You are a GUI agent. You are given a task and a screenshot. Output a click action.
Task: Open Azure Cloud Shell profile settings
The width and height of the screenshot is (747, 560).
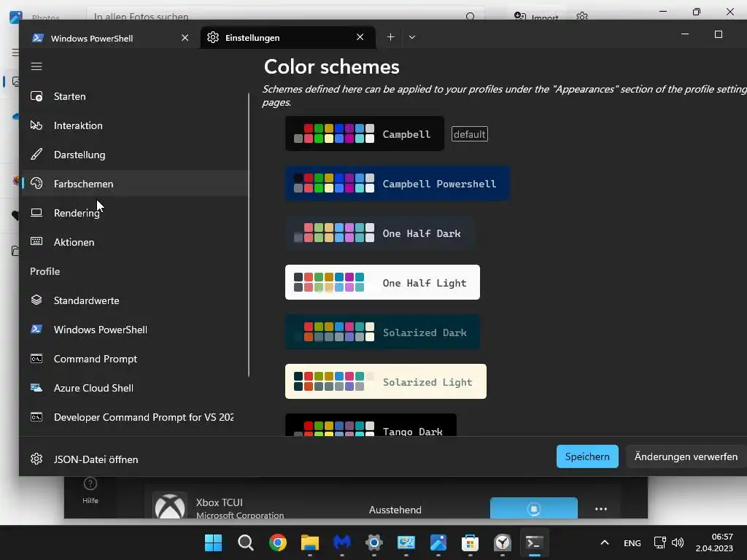(x=135, y=388)
